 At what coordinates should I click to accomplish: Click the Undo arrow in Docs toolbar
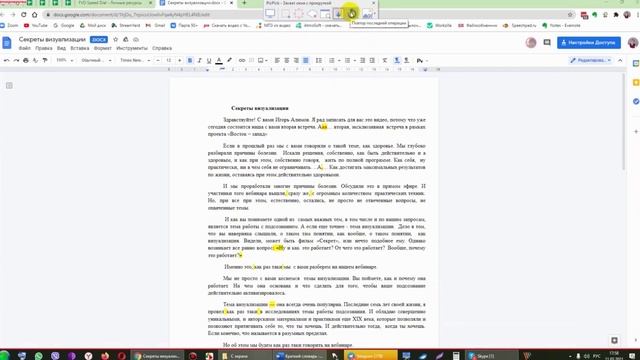7,60
